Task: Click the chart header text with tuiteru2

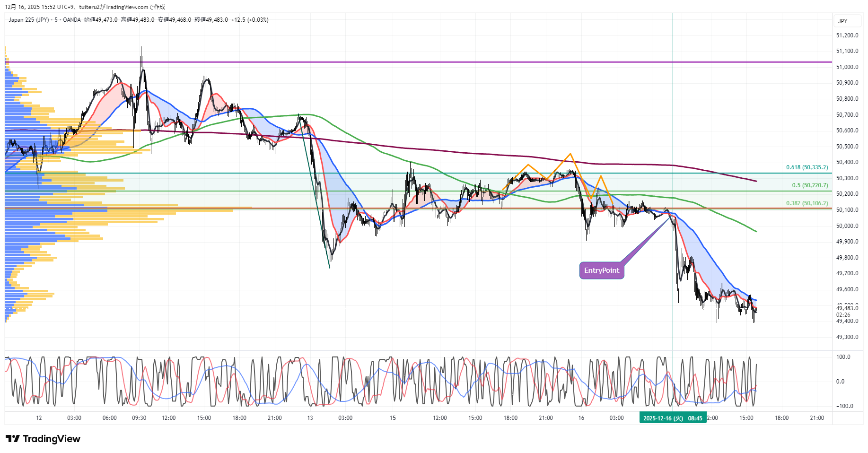Action: (85, 7)
